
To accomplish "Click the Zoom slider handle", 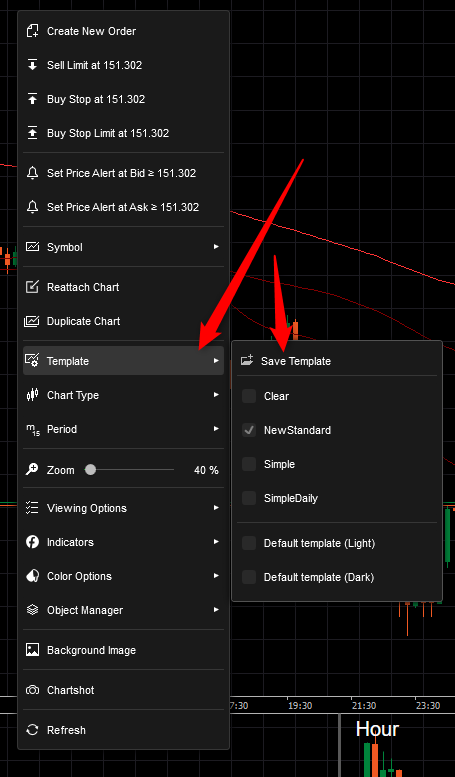I will pyautogui.click(x=90, y=470).
